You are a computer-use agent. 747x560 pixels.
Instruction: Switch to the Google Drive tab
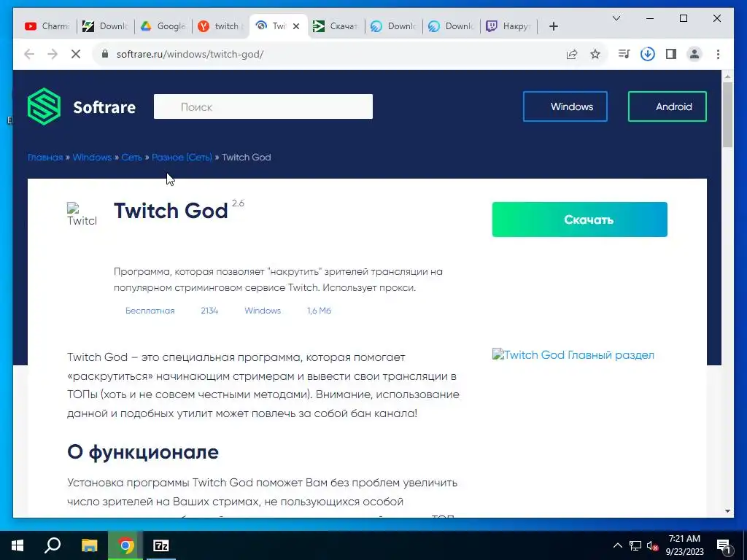(163, 26)
